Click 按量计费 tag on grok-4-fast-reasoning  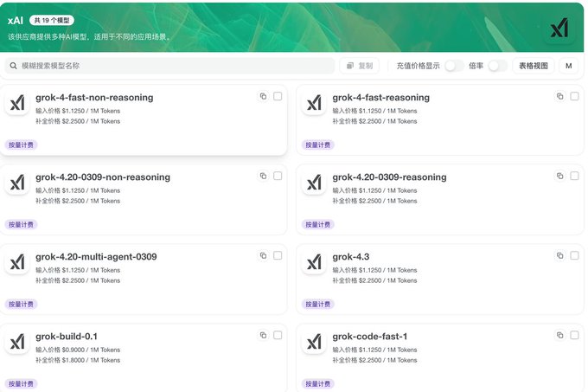pyautogui.click(x=317, y=145)
